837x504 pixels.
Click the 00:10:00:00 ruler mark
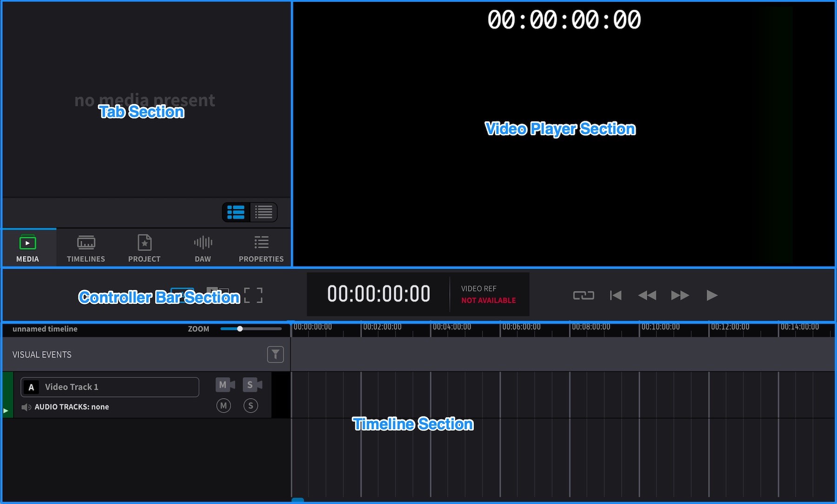(660, 327)
